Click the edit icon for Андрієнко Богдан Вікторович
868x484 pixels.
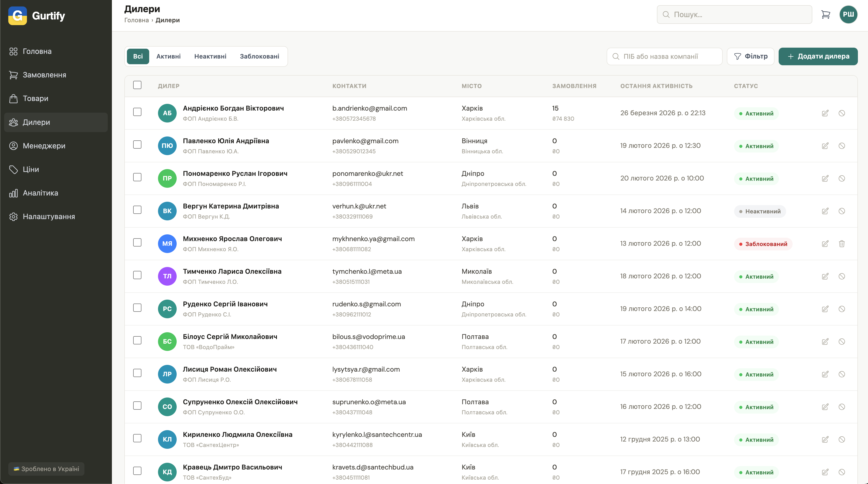click(825, 113)
